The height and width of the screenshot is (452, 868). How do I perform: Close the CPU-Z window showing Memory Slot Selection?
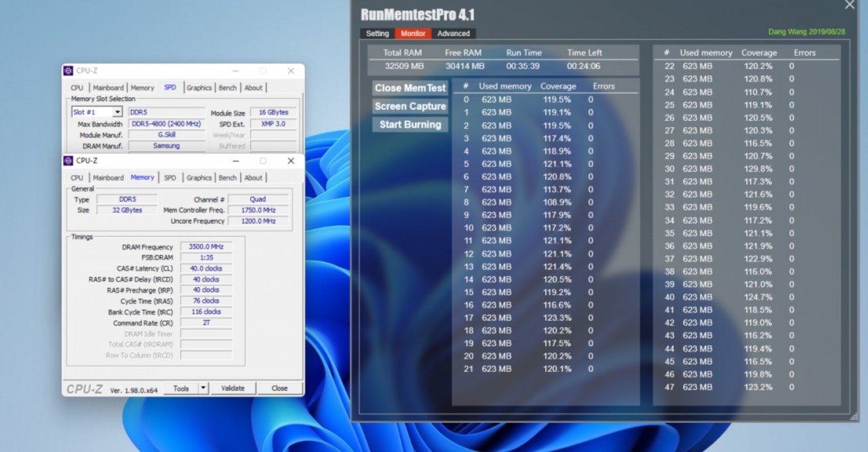[x=291, y=71]
